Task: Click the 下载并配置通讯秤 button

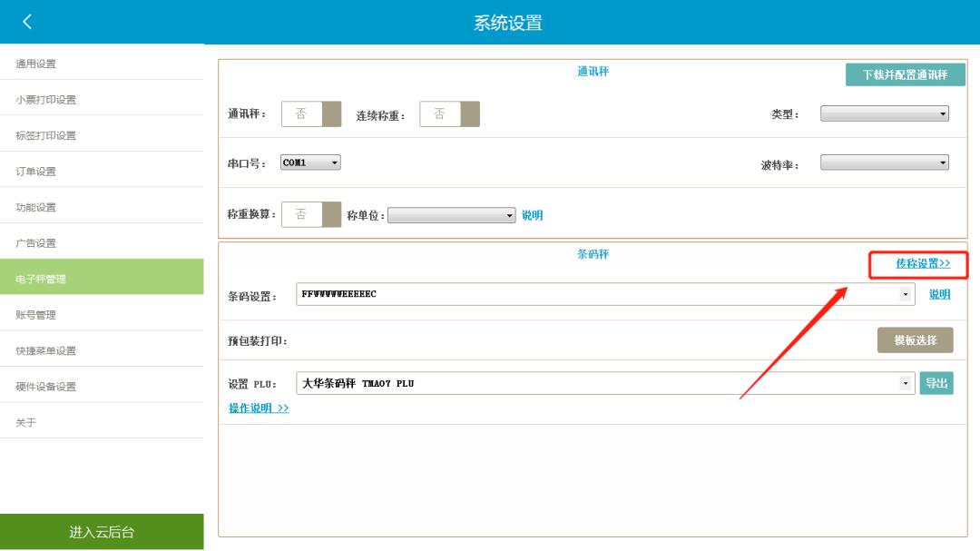Action: coord(906,76)
